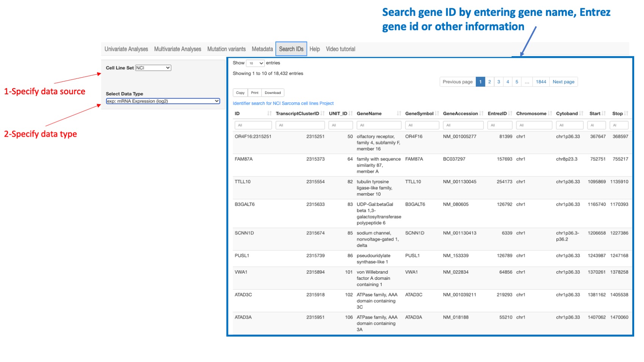The width and height of the screenshot is (644, 362).
Task: Jump to page 1844 of results
Action: pyautogui.click(x=541, y=81)
